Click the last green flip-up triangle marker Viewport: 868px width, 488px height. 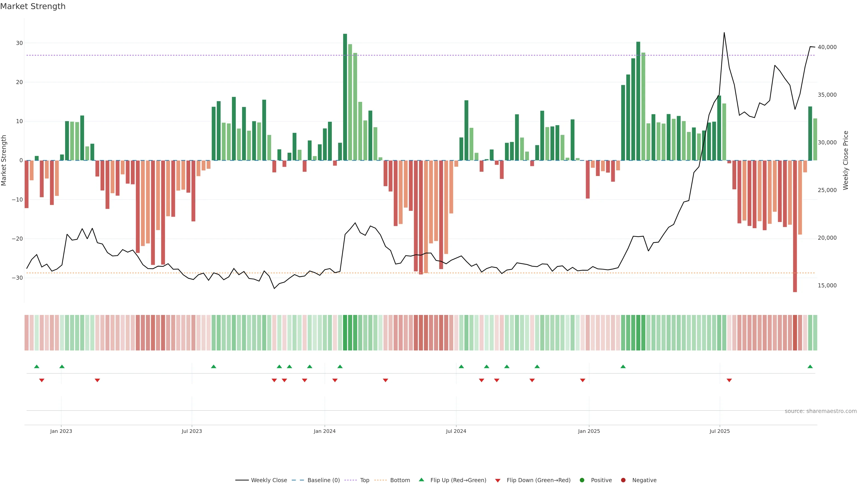point(810,366)
